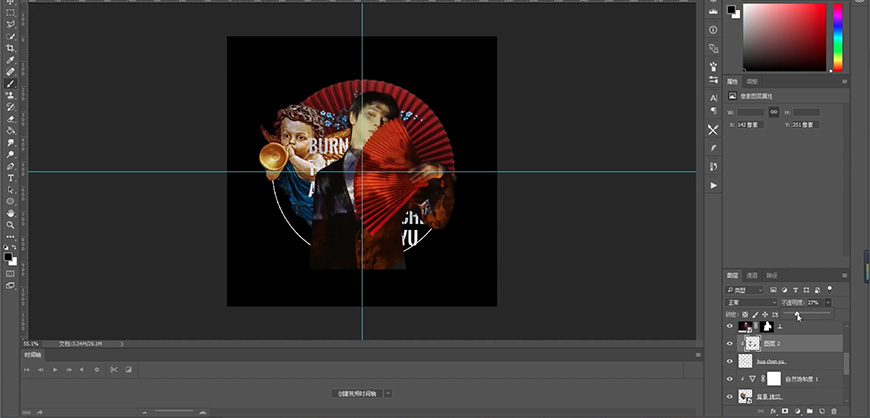Click the foreground color swatch in toolbar

click(x=8, y=256)
